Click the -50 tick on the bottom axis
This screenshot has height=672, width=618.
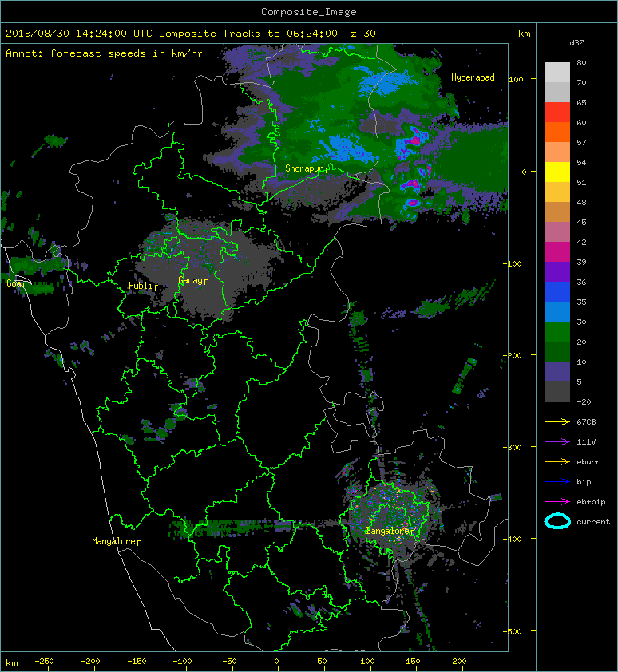[x=229, y=662]
